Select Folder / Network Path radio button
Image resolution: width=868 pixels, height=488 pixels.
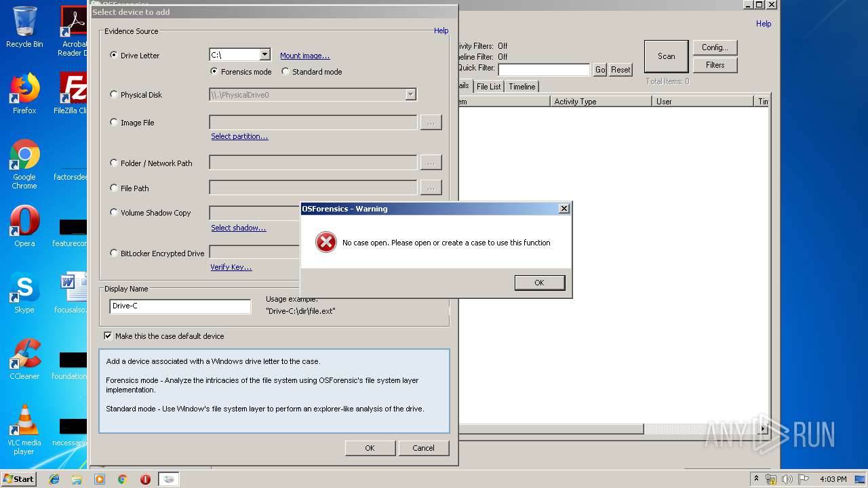[114, 163]
